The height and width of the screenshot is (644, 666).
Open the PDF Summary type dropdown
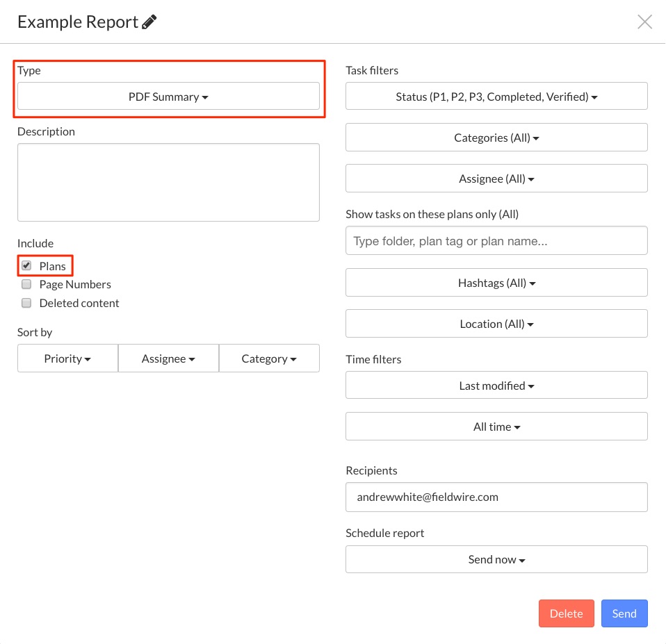point(168,97)
